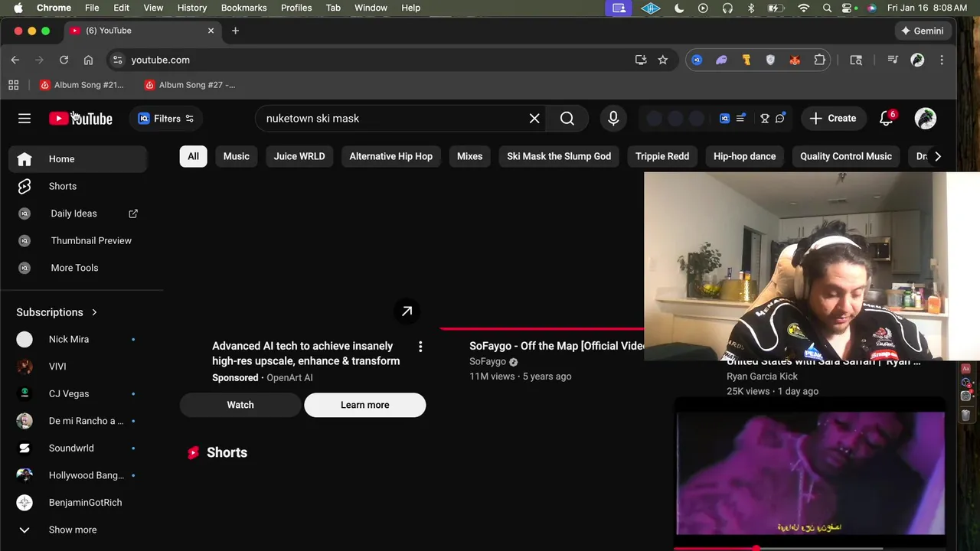
Task: Open the sponsored ad's three-dot menu
Action: pos(420,347)
